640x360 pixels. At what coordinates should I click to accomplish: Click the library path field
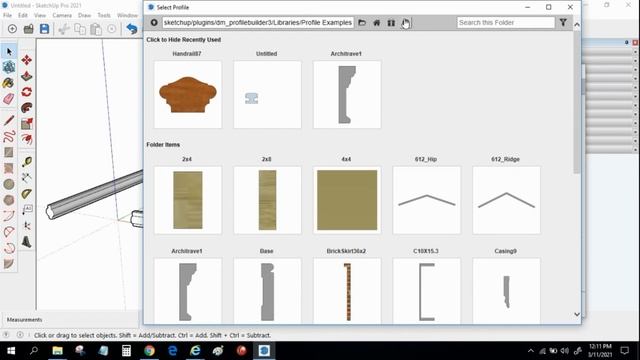pyautogui.click(x=258, y=22)
